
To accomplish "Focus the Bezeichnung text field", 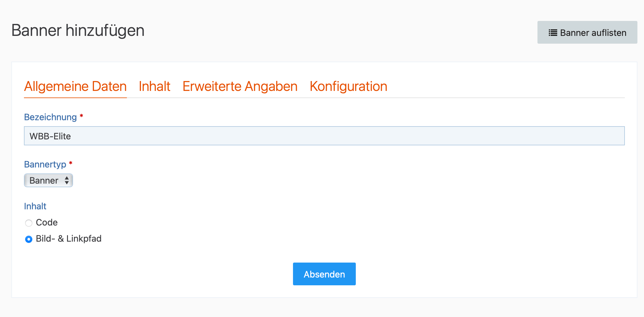I will (x=324, y=136).
